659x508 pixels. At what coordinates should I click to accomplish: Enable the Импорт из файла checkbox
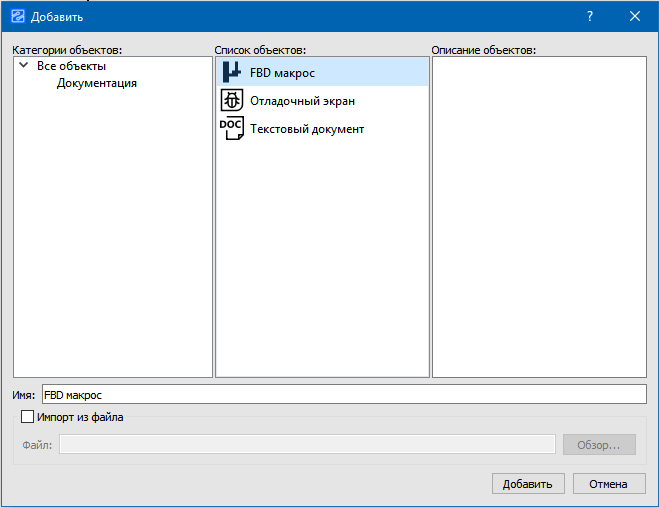[27, 417]
